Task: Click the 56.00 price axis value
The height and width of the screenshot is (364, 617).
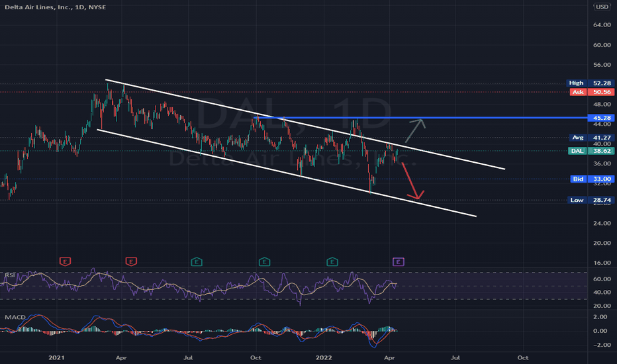Action: [602, 65]
